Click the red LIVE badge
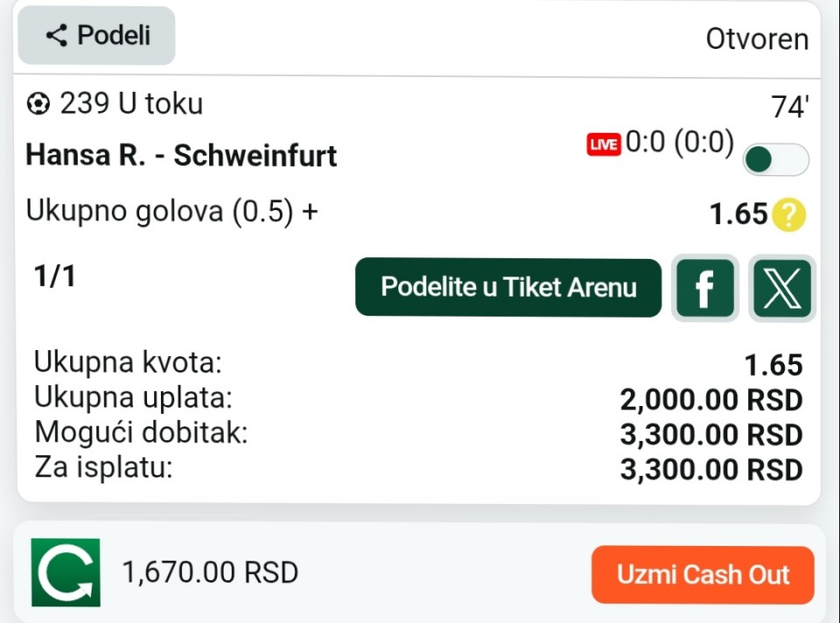The width and height of the screenshot is (840, 623). coord(603,145)
